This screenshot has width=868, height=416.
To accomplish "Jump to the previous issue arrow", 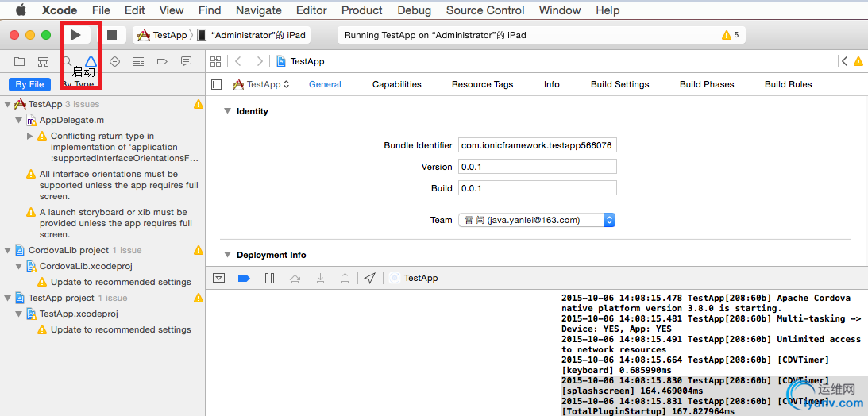I will tap(844, 61).
